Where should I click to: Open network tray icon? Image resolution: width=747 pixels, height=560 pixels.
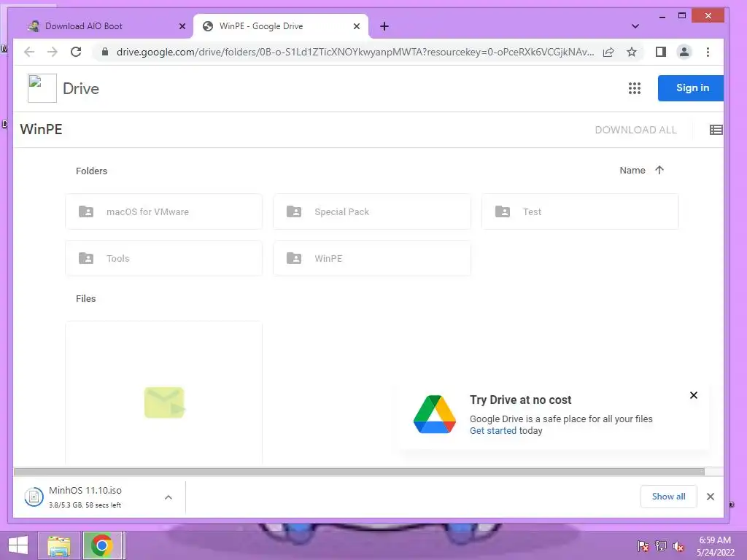661,546
